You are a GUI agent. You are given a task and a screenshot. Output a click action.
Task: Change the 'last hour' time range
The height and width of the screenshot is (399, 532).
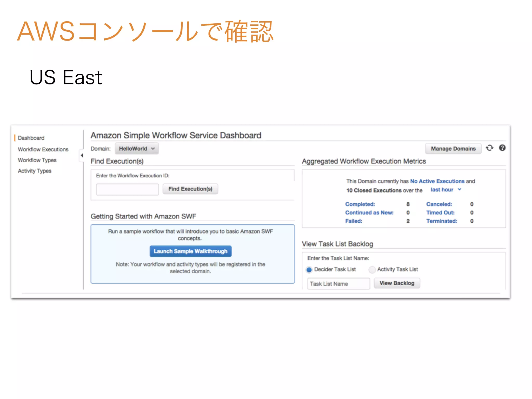pos(446,190)
